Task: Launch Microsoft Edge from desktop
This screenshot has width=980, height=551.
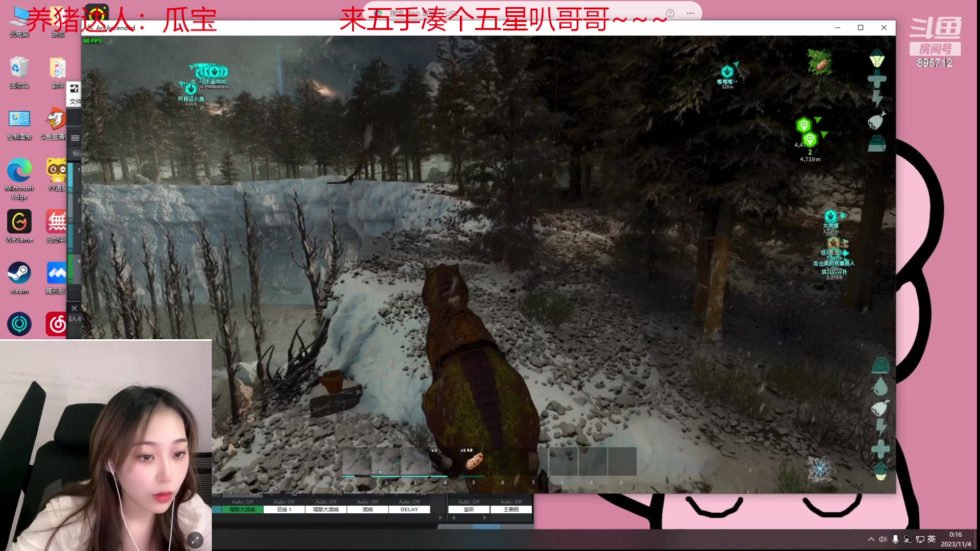Action: (19, 171)
